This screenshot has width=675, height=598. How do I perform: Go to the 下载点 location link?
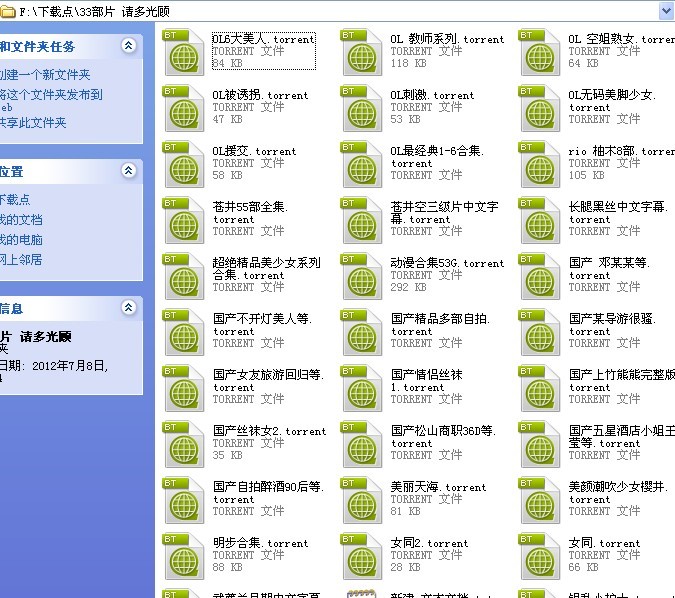coord(15,199)
